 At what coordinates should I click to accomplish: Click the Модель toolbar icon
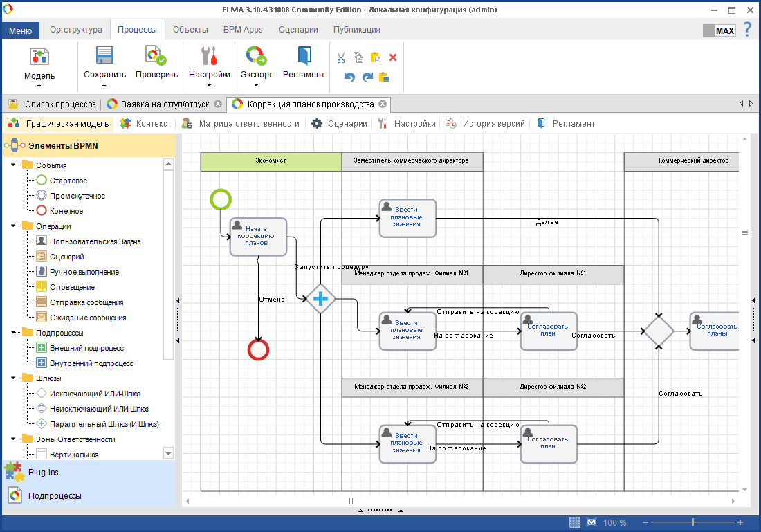click(39, 56)
